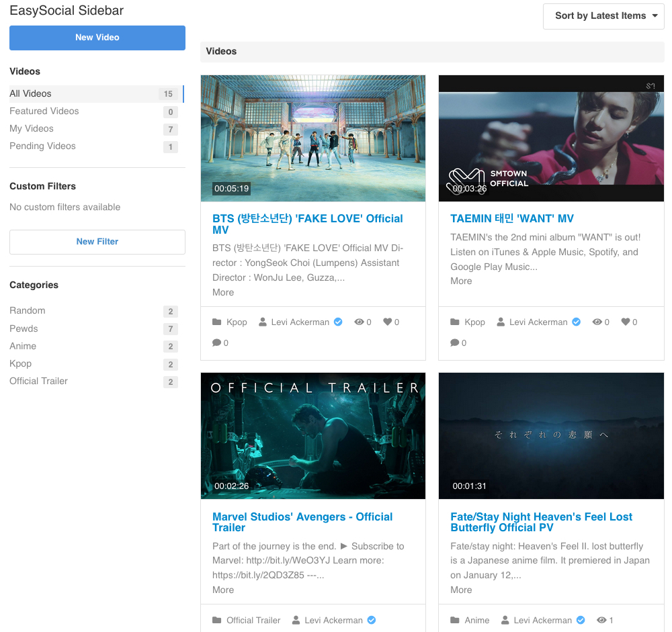
Task: Open Fate/Stay Night Heaven's Feel title link
Action: tap(541, 522)
